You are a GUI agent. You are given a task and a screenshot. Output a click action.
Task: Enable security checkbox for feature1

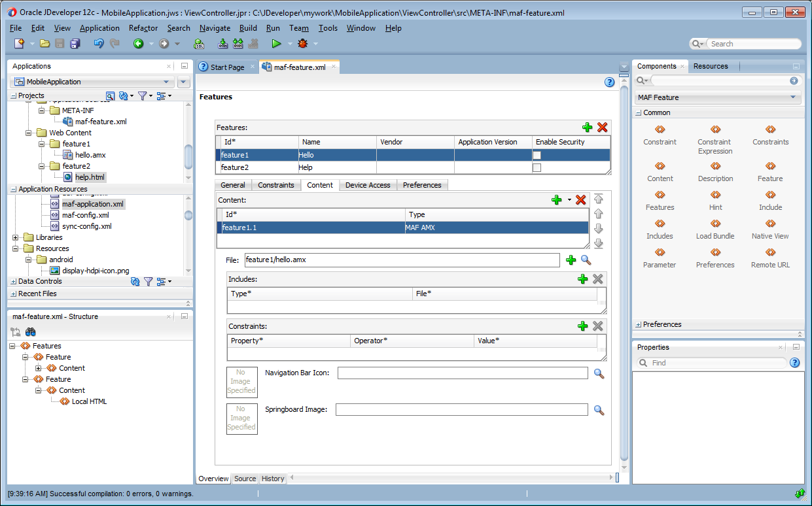click(x=537, y=155)
